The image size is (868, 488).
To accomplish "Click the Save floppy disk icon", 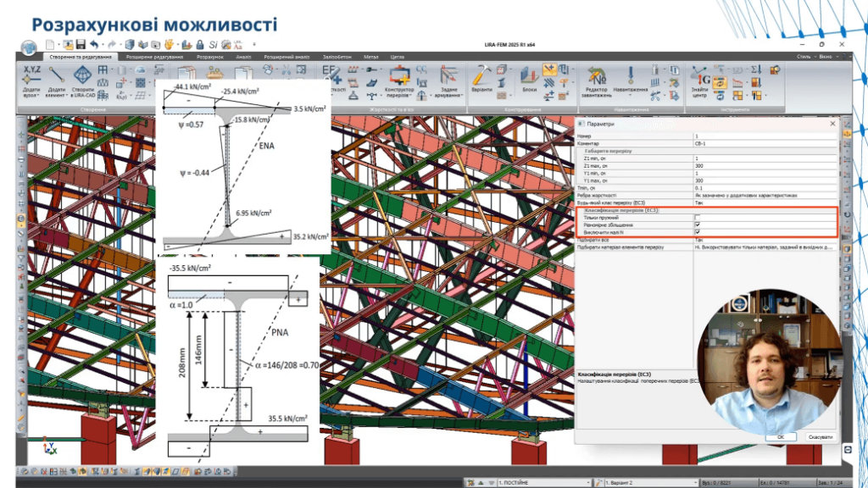I will [81, 45].
